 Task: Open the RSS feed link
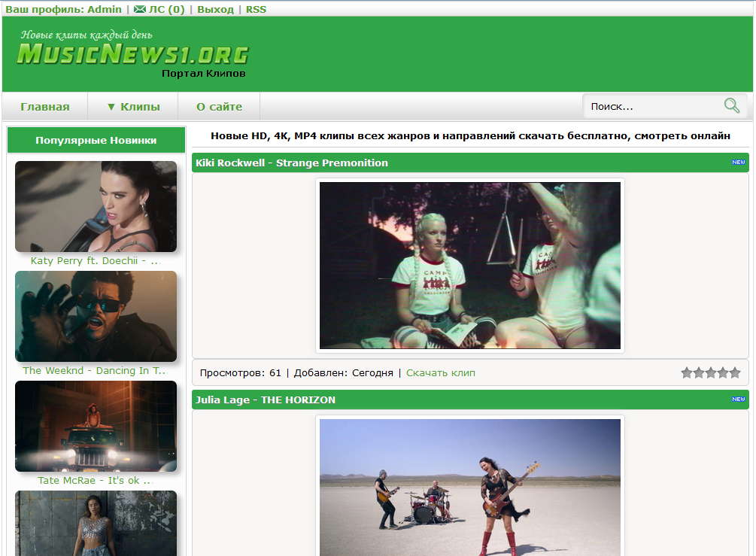point(256,9)
